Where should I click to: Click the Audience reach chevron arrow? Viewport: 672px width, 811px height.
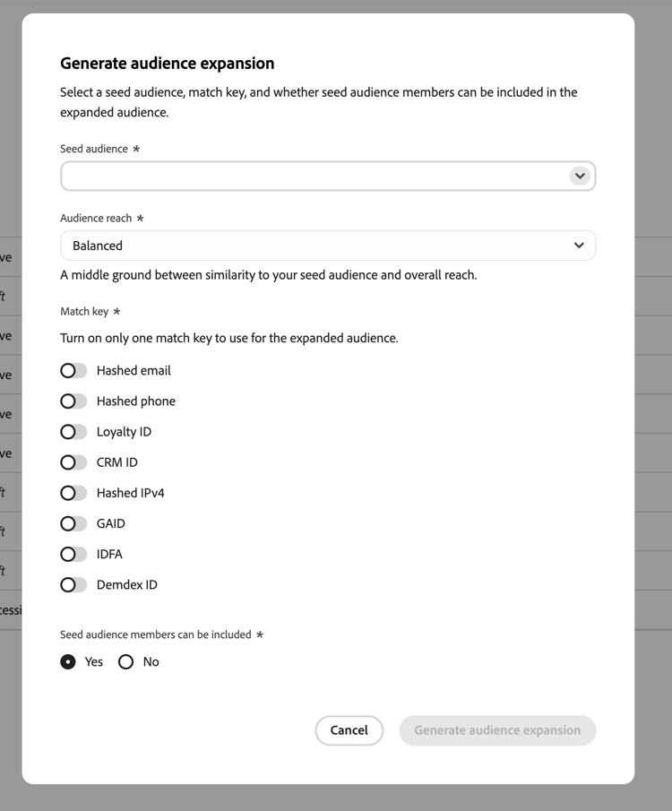click(579, 246)
